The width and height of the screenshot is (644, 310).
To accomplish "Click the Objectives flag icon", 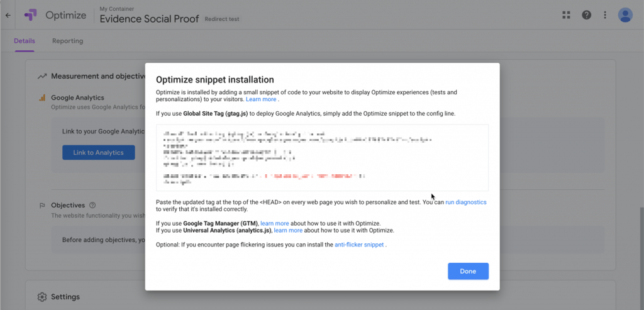I will tap(42, 205).
